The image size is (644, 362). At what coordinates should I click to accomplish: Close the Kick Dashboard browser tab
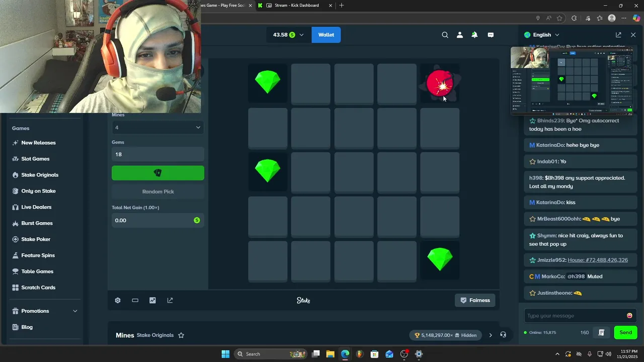click(331, 6)
